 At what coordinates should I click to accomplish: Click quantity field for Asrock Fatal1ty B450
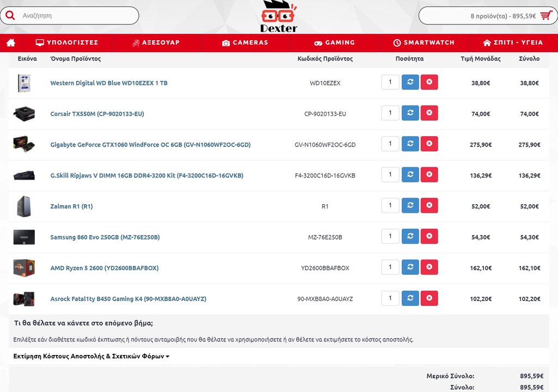point(390,298)
